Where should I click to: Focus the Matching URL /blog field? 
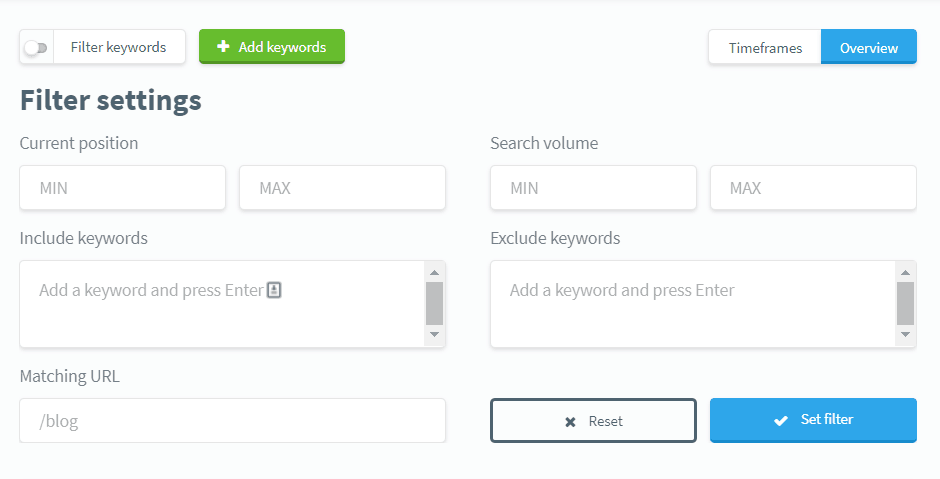(232, 420)
